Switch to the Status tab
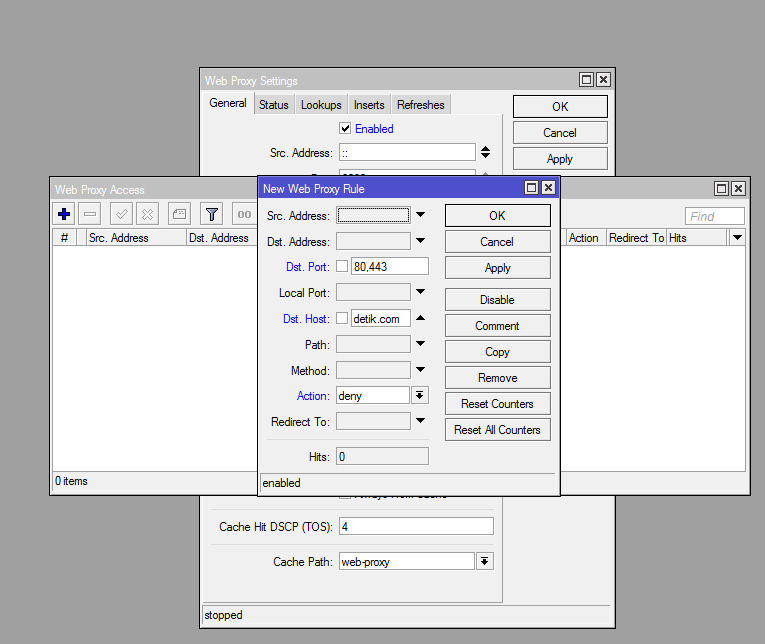Screen dimensions: 765x644 274,105
